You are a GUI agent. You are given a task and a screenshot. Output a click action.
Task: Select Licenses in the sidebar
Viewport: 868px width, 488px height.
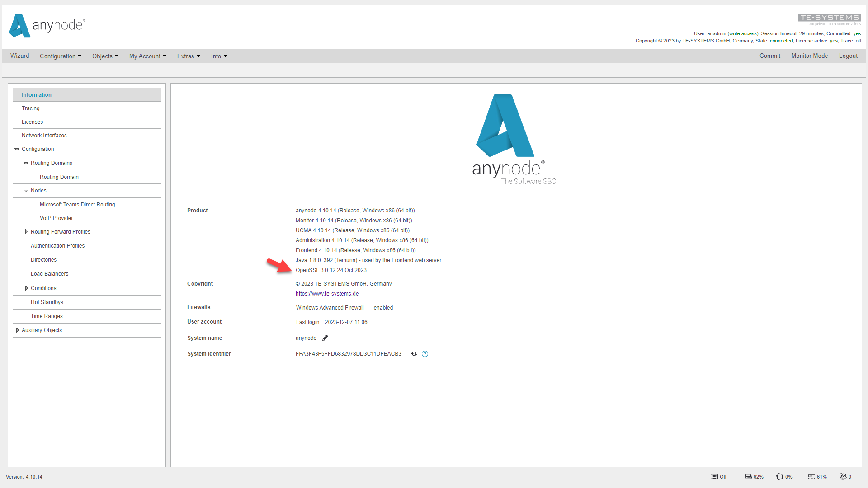(87, 122)
